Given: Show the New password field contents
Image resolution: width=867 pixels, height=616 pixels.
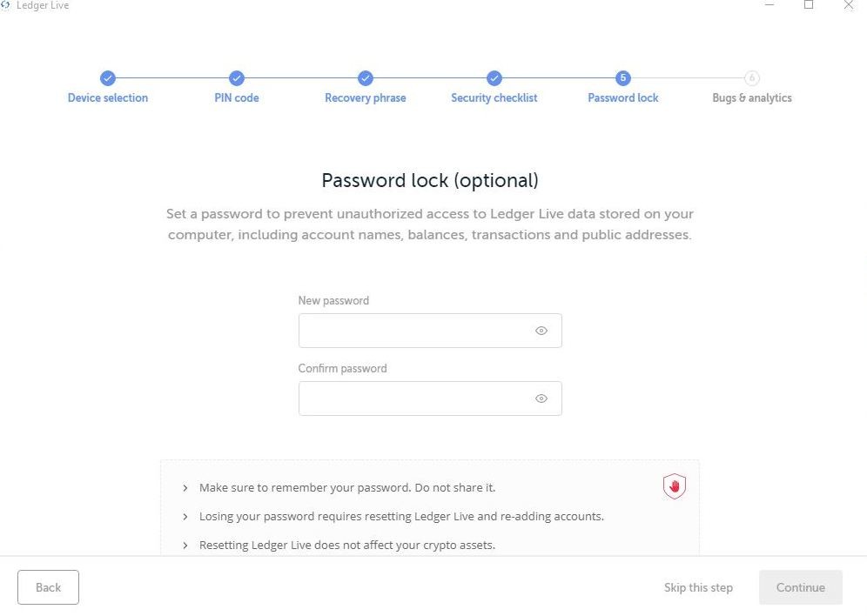Looking at the screenshot, I should point(541,331).
